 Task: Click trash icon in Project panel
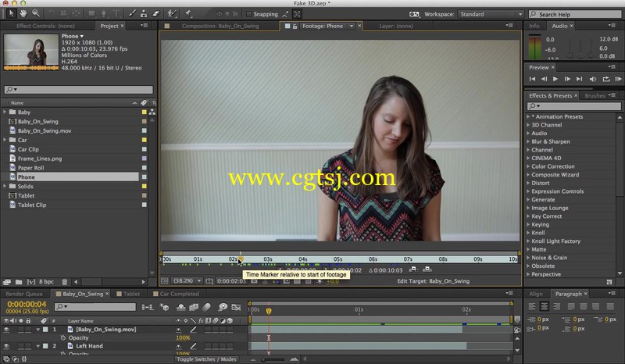tap(65, 281)
